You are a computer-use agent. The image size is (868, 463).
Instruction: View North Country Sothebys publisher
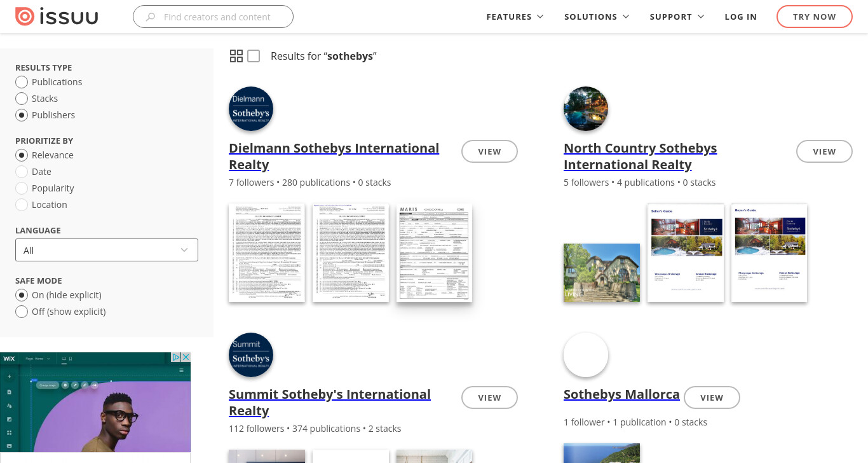pyautogui.click(x=824, y=151)
